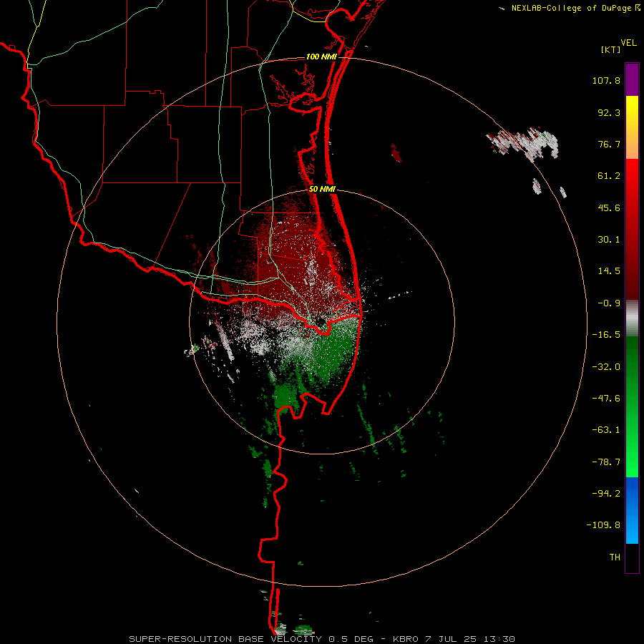Viewport: 644px width, 644px height.
Task: Click the 61.2 legend value
Action: 609,176
